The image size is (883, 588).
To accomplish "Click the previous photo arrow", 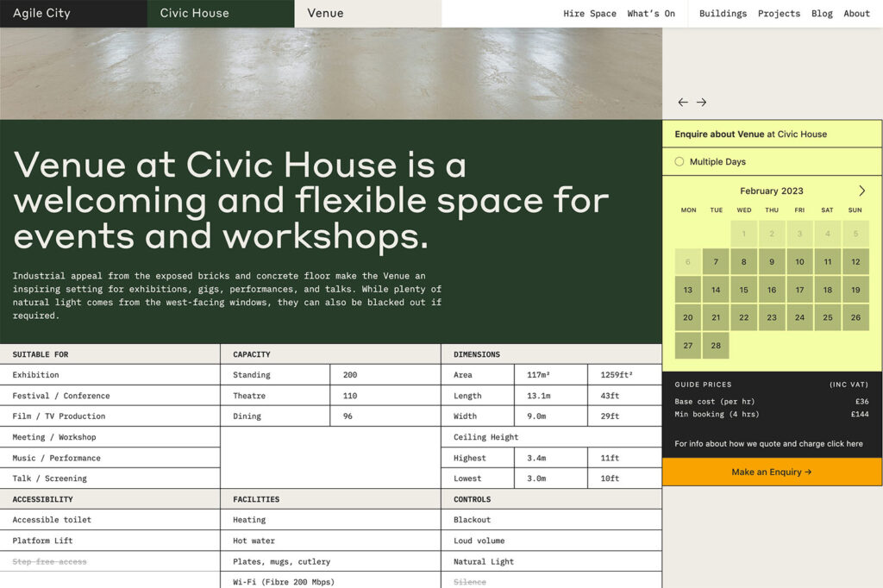I will 682,102.
